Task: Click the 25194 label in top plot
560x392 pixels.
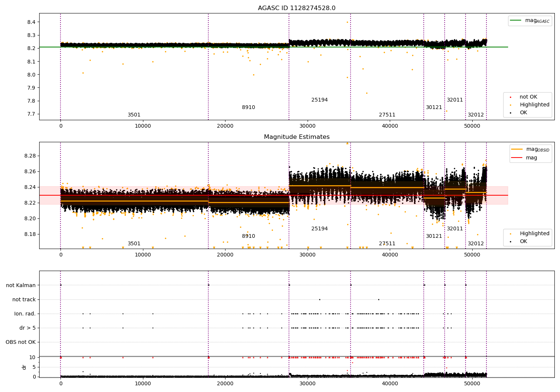Action: [x=320, y=100]
